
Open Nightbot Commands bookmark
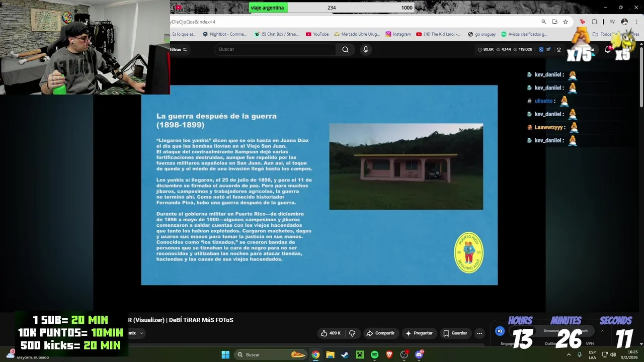[x=224, y=34]
